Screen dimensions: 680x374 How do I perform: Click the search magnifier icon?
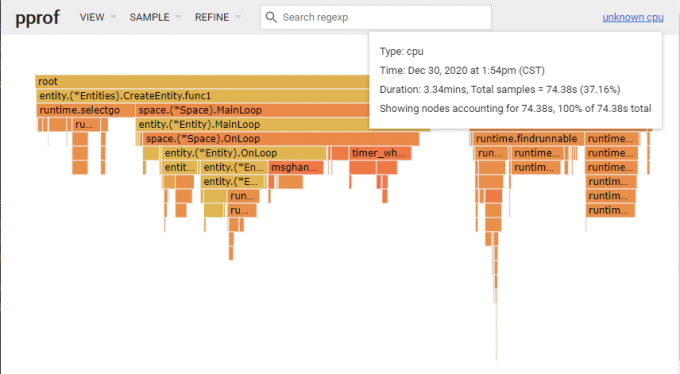coord(271,17)
